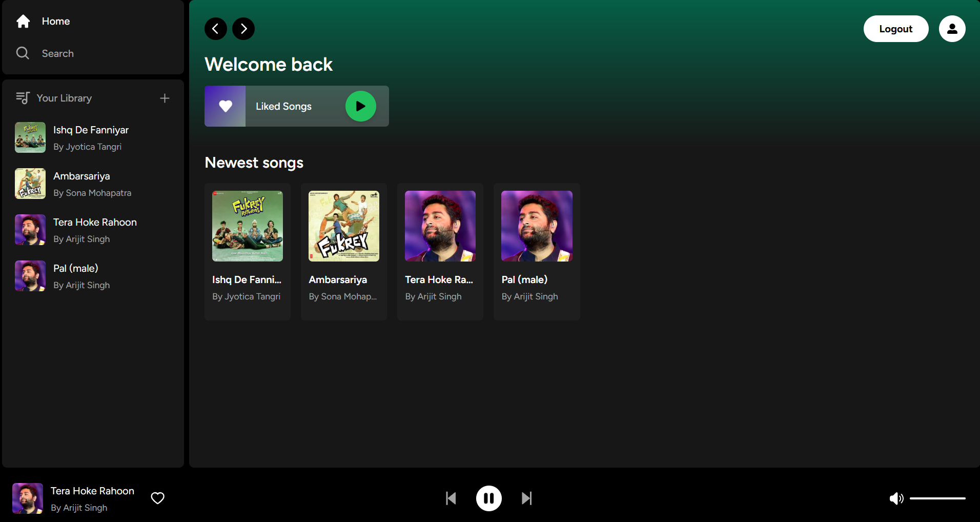Skip to the next track
Viewport: 980px width, 522px height.
[x=526, y=498]
